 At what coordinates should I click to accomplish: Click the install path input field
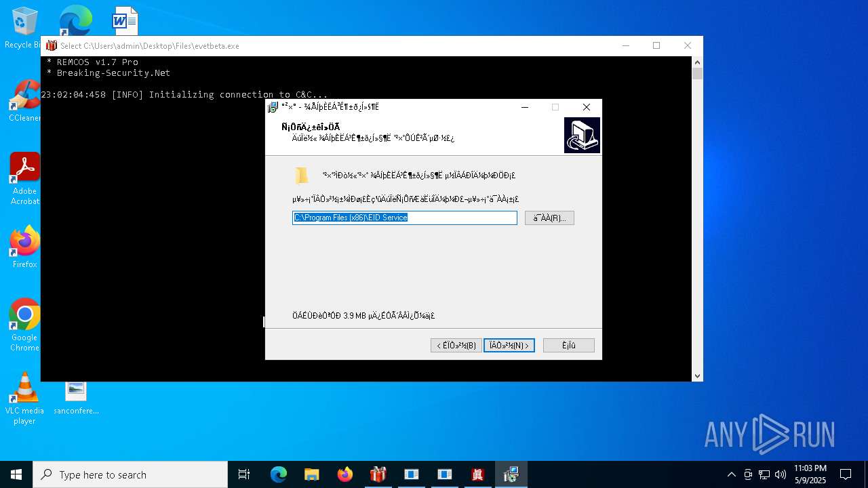pos(405,218)
